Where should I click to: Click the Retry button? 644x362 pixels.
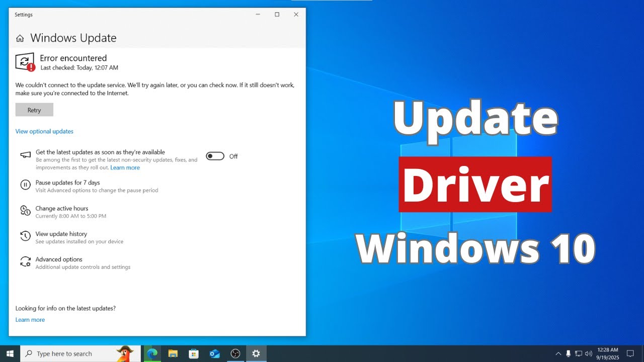(x=34, y=110)
